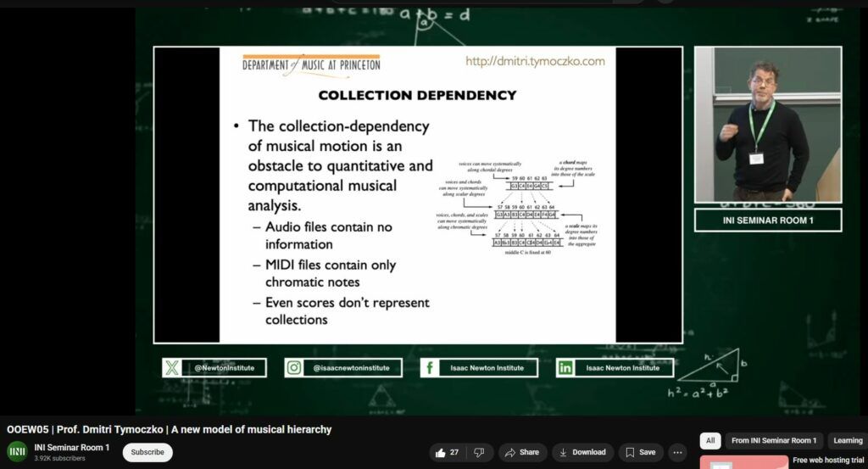
Task: Download the video using the Download button
Action: pos(582,452)
